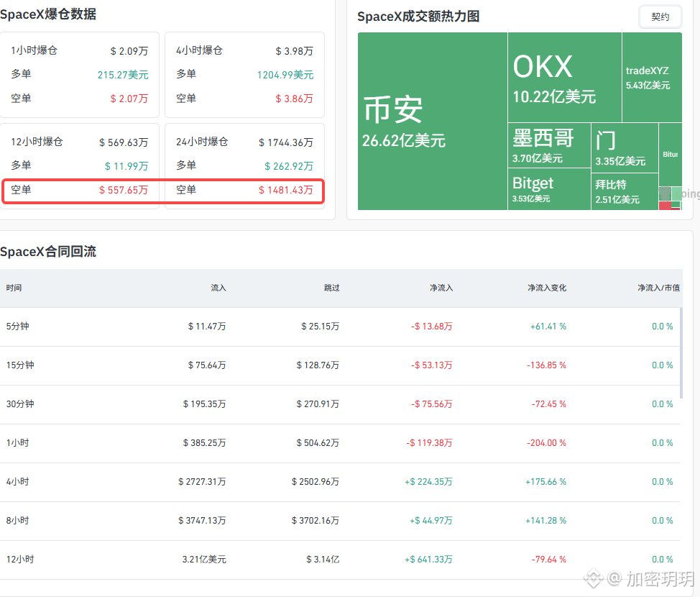Click the +141.28 % change value
This screenshot has height=597, width=700.
click(x=545, y=521)
